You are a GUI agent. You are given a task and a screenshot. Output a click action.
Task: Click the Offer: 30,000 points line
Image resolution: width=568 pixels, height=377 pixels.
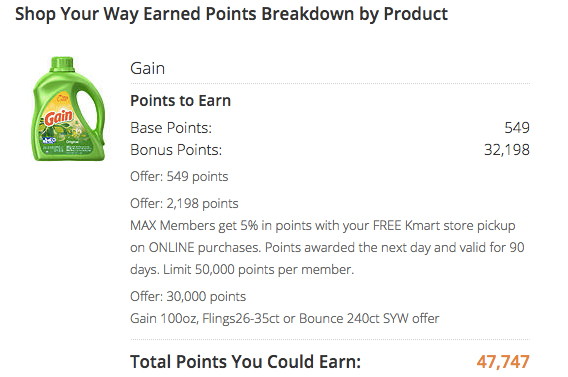[x=188, y=297]
